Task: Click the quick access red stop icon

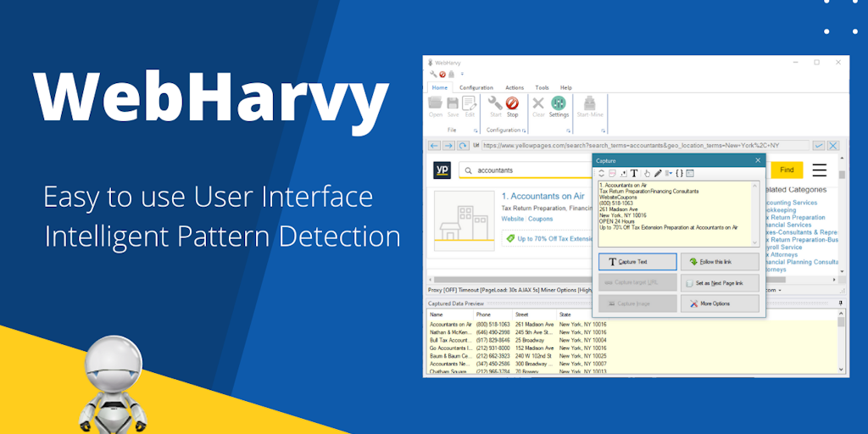Action: coord(442,74)
